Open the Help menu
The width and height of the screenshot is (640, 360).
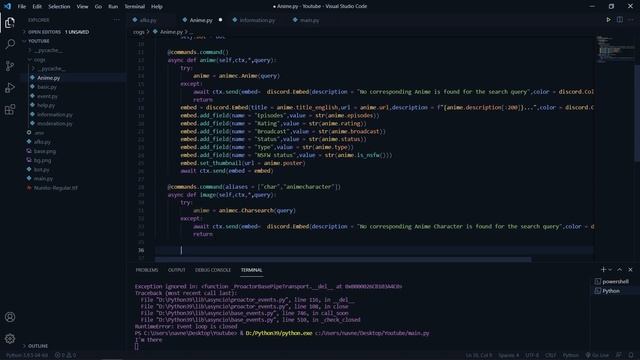point(157,7)
